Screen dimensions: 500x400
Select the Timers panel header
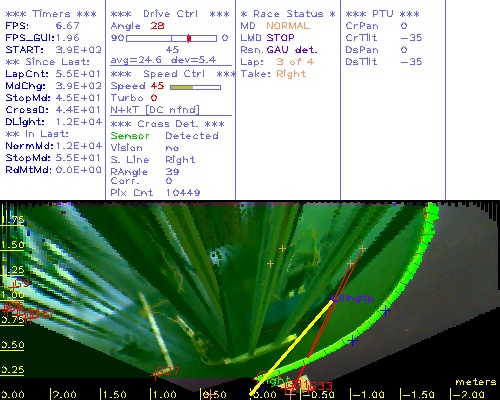(51, 14)
